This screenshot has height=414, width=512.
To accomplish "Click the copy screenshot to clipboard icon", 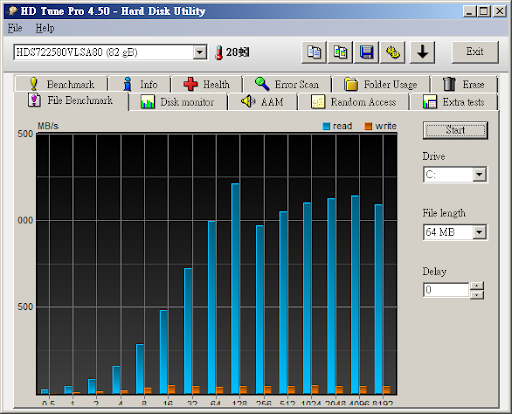I will [x=340, y=52].
